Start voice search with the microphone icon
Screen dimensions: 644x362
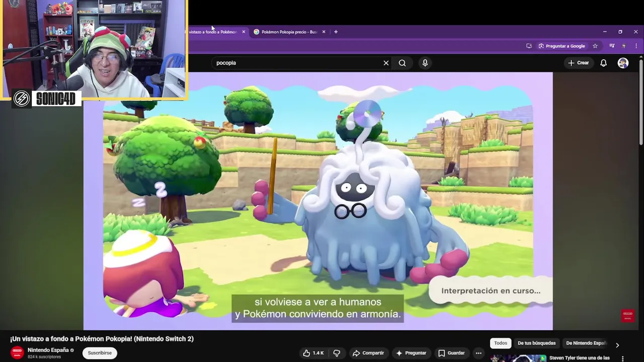tap(425, 63)
